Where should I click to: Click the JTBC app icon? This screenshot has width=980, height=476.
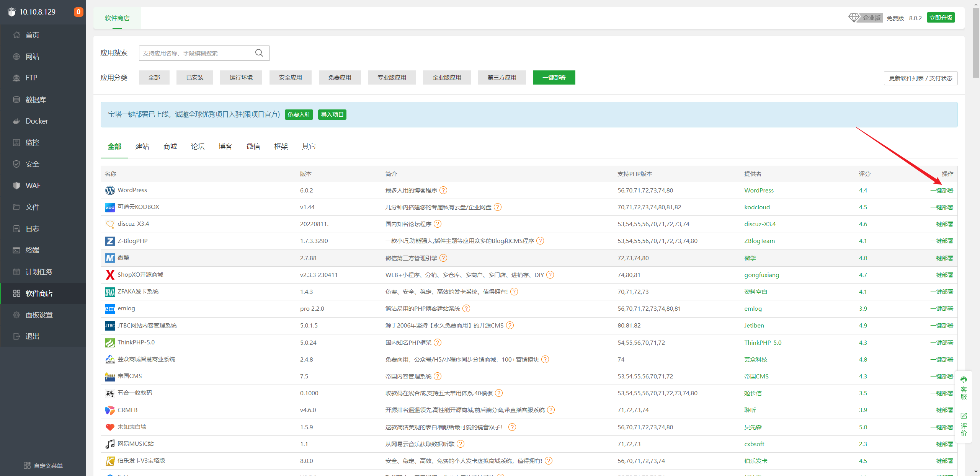pos(110,326)
